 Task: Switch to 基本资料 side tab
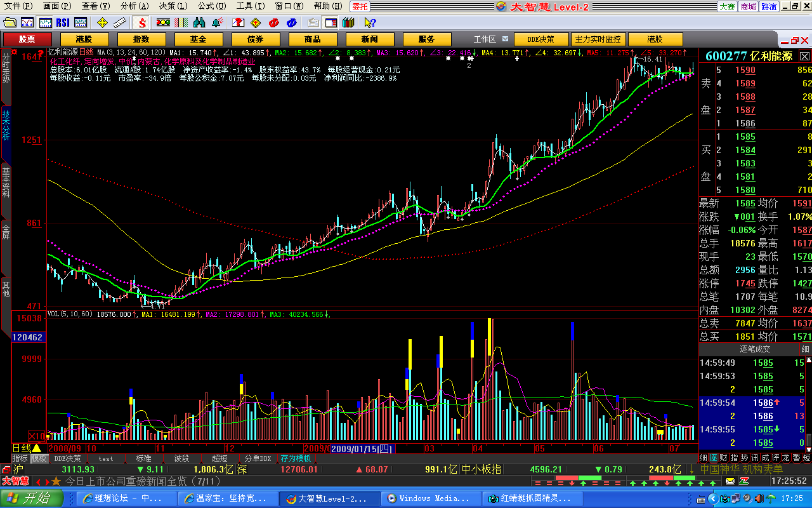coord(6,190)
